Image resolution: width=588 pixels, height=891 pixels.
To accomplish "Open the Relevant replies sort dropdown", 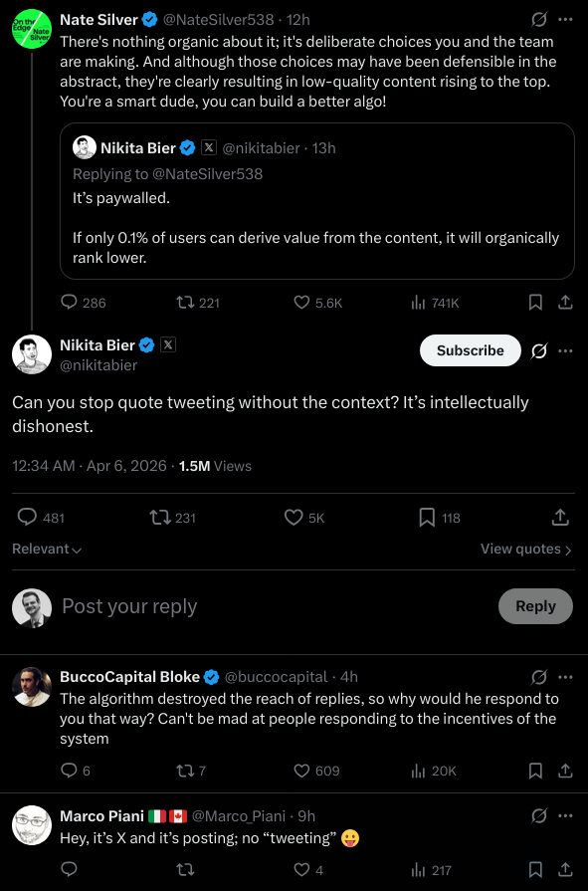I will 46,548.
